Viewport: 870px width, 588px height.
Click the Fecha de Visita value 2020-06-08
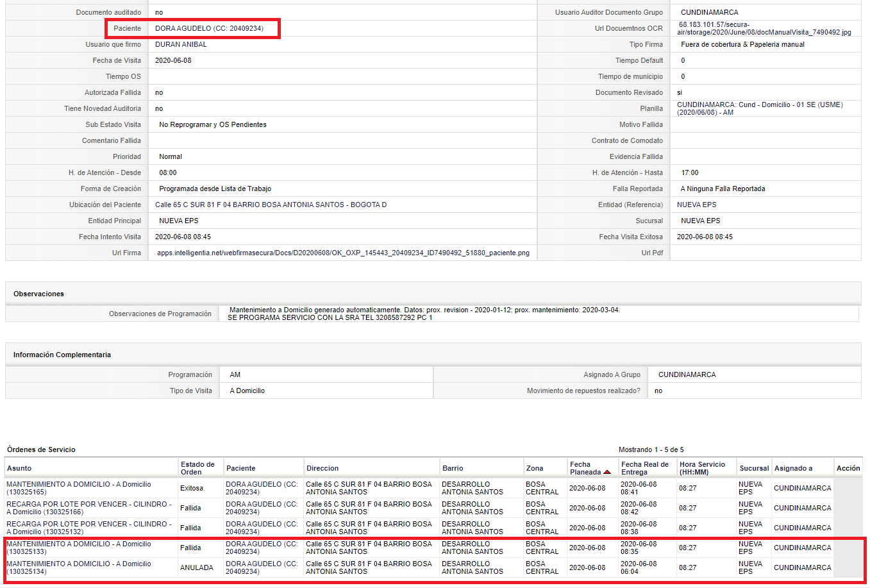pyautogui.click(x=173, y=60)
